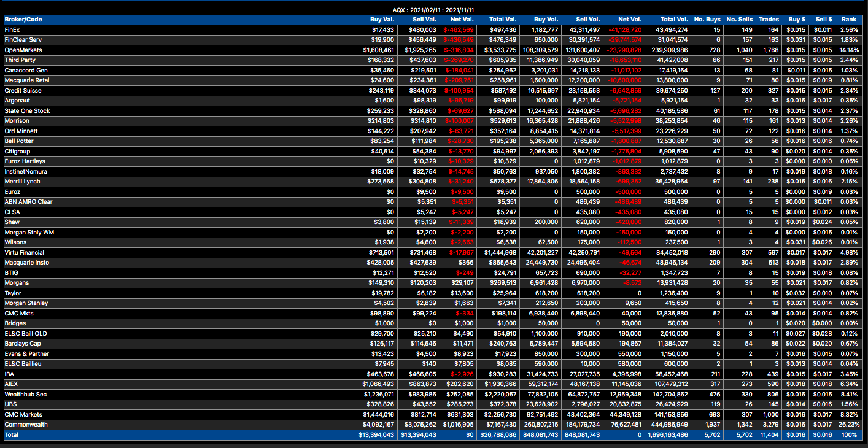Select the Evans & Partner broker name

[x=26, y=353]
